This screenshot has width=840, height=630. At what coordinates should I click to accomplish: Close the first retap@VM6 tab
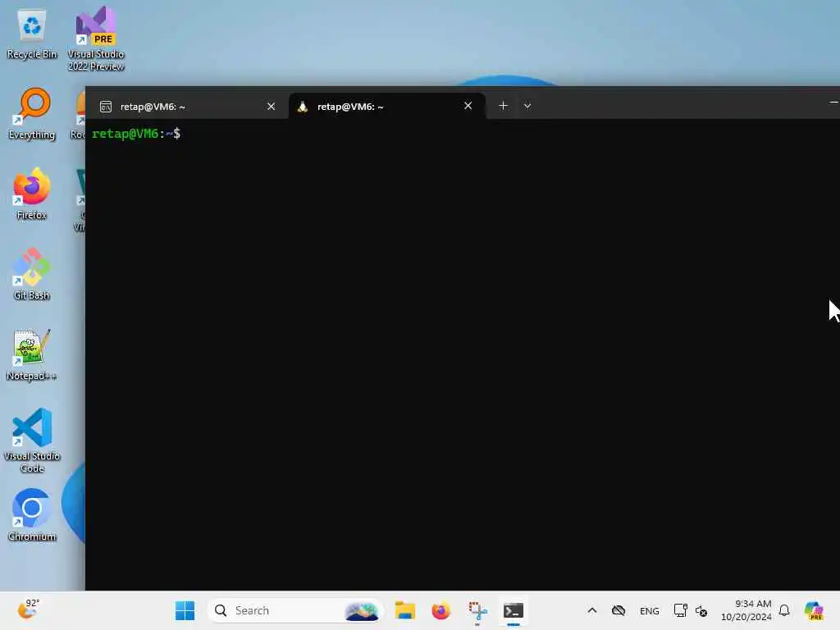coord(271,106)
